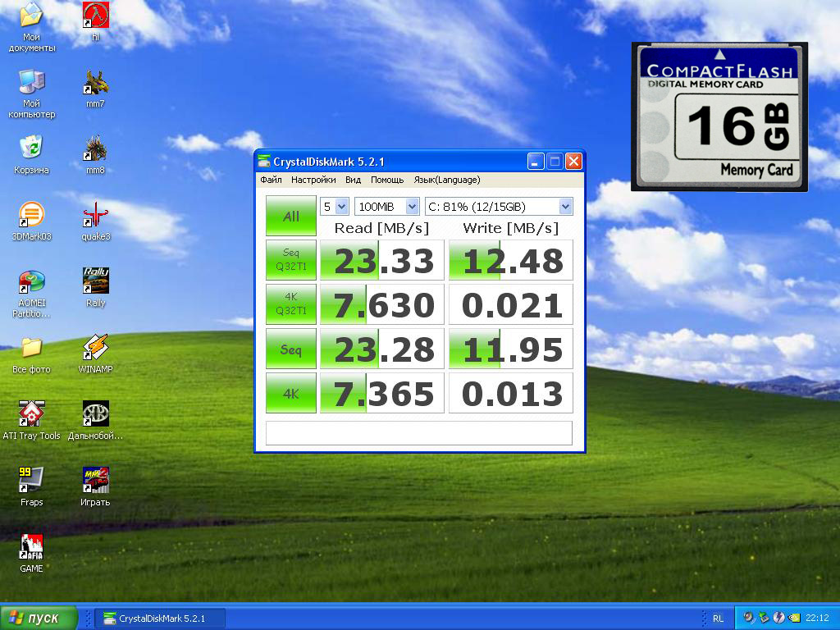Click the ATI Tray Tools icon
Screen dimensions: 840x630
click(31, 414)
